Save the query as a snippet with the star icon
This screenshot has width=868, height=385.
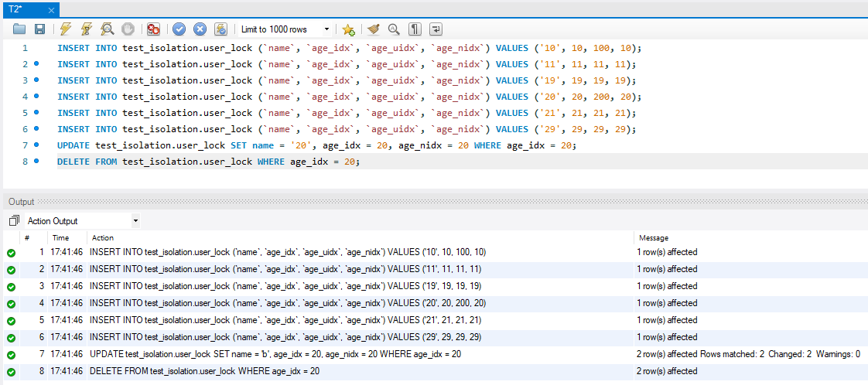tap(348, 29)
